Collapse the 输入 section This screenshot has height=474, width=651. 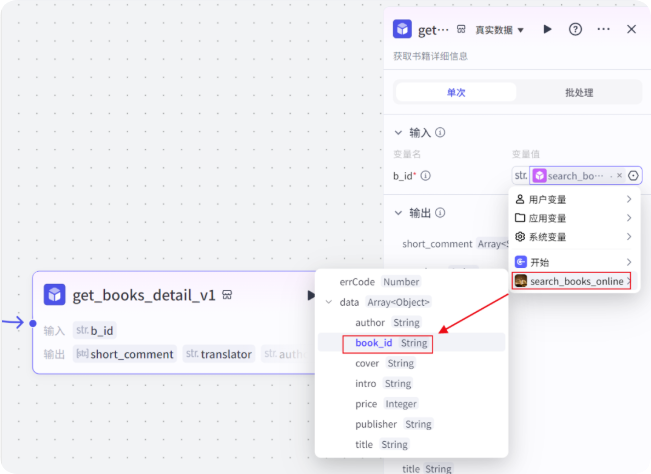(x=398, y=133)
